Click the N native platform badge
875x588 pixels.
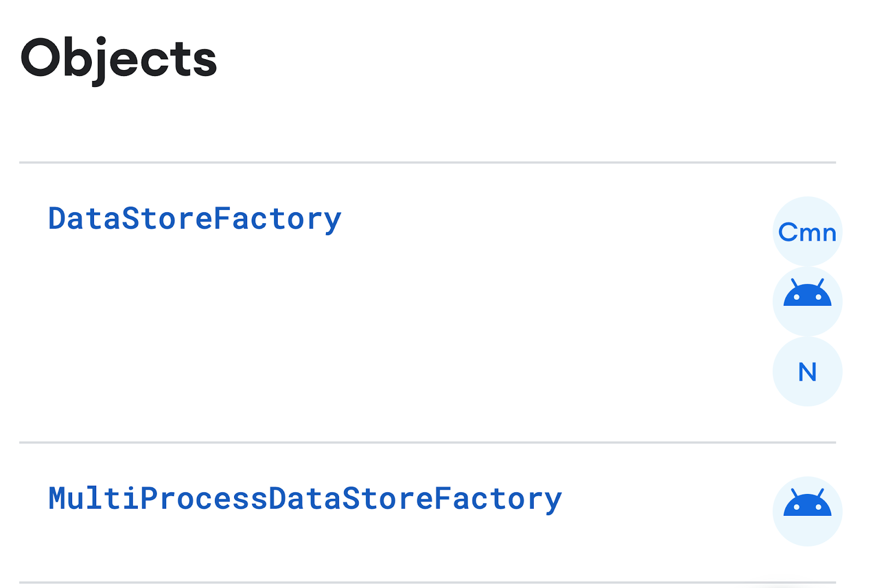click(x=807, y=371)
